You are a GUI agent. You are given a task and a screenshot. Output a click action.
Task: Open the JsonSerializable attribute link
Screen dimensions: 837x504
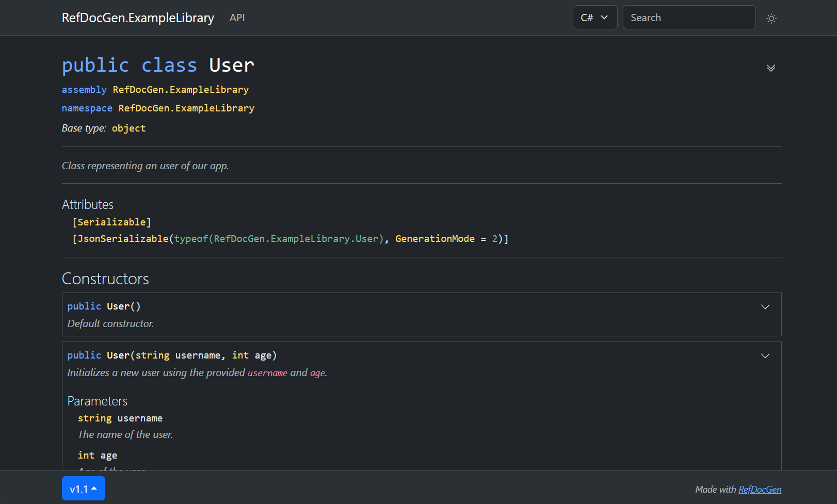pos(123,239)
